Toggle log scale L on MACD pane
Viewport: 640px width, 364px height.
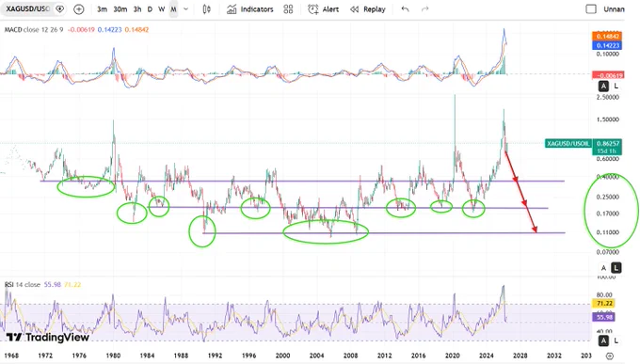tap(616, 87)
